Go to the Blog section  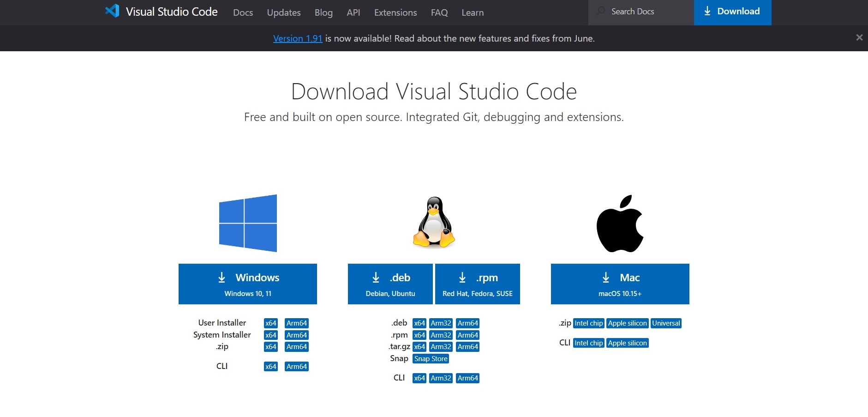tap(323, 12)
